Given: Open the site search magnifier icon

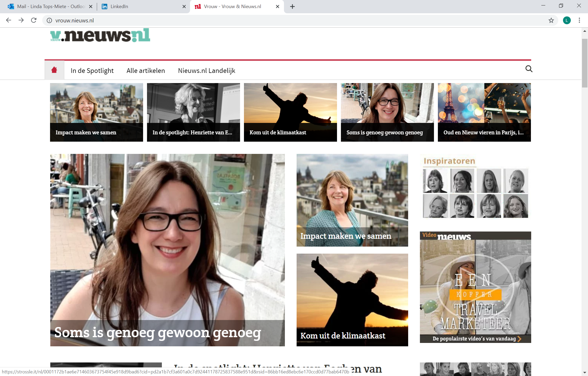Looking at the screenshot, I should click(529, 69).
